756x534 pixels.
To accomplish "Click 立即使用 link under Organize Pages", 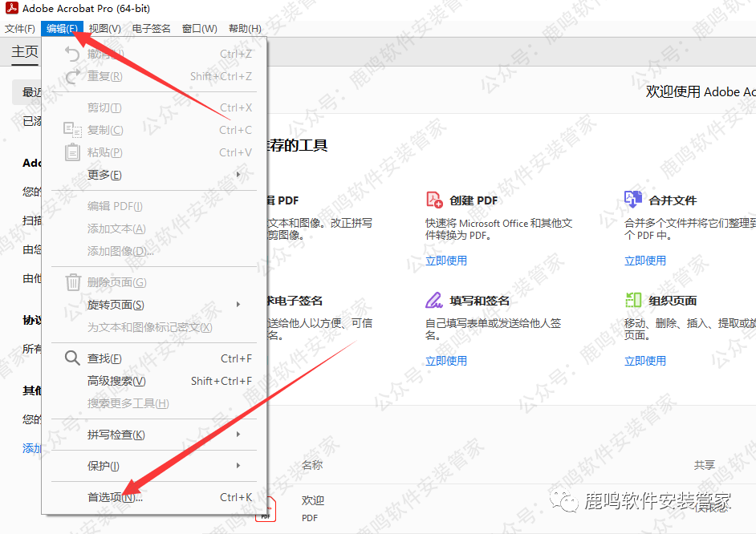I will pyautogui.click(x=645, y=361).
